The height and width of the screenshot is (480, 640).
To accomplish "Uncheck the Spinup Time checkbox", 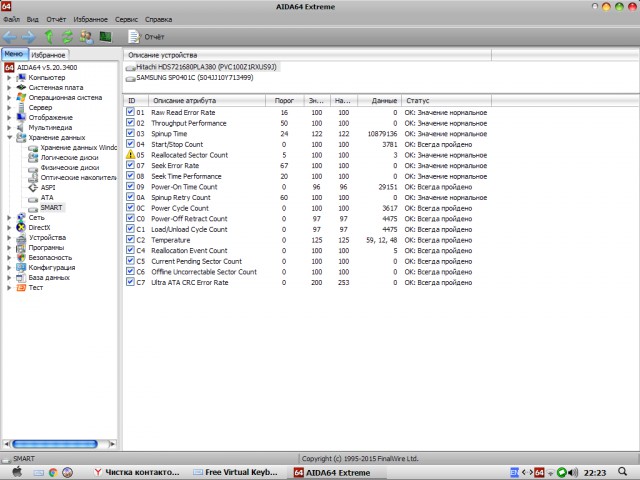I will [130, 133].
